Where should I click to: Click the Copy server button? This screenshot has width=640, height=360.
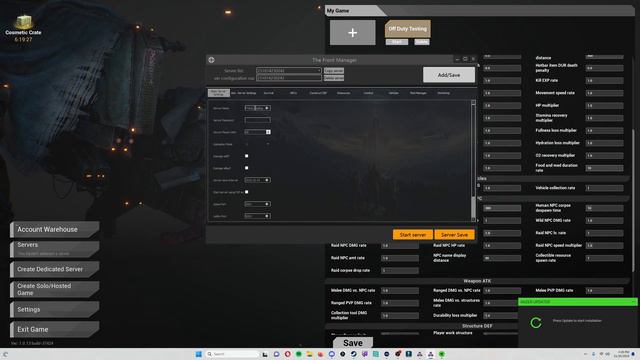coord(334,71)
